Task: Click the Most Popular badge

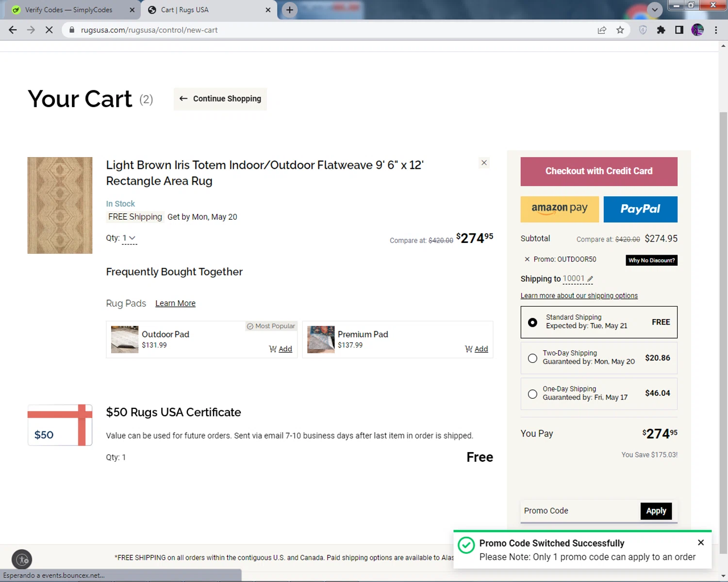Action: tap(271, 326)
